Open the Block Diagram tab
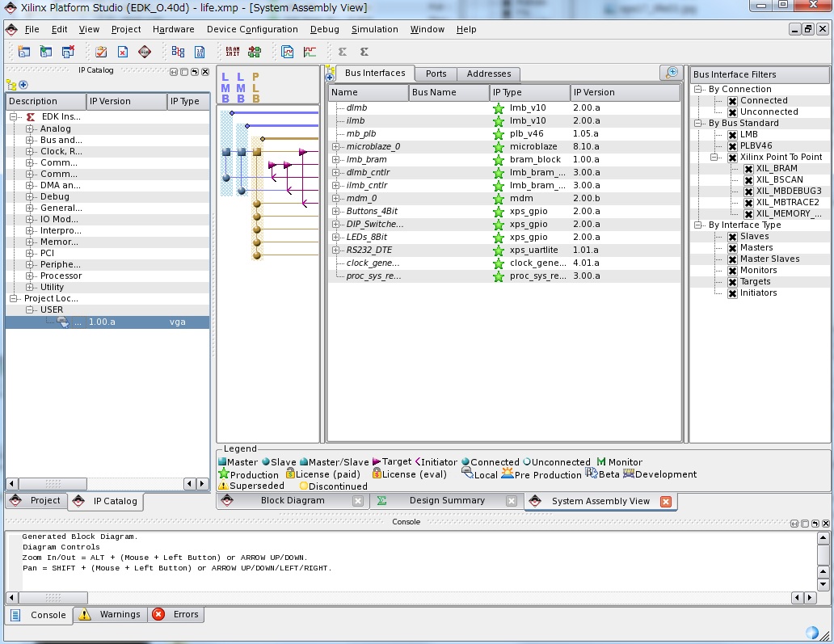Screen dimensions: 834x644 [x=293, y=500]
